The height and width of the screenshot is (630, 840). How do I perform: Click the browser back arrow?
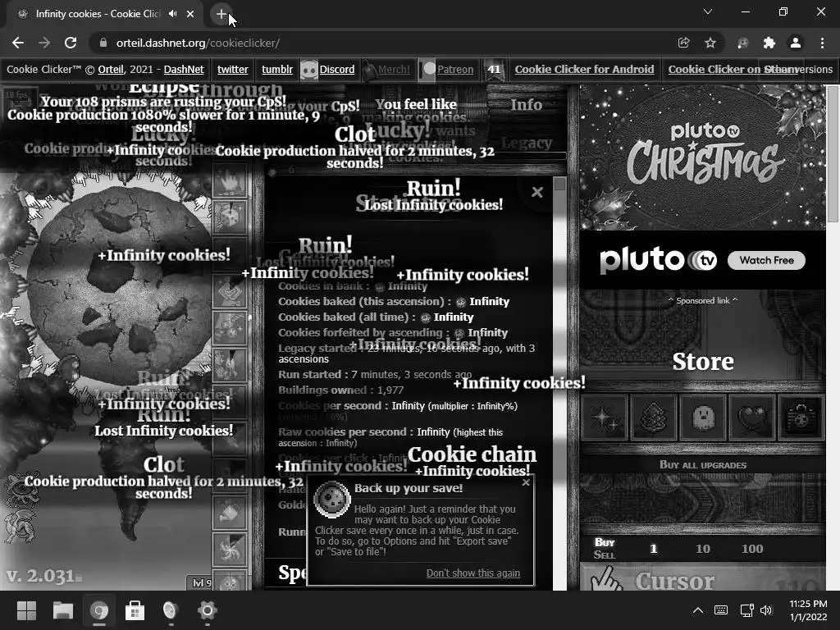pos(18,43)
